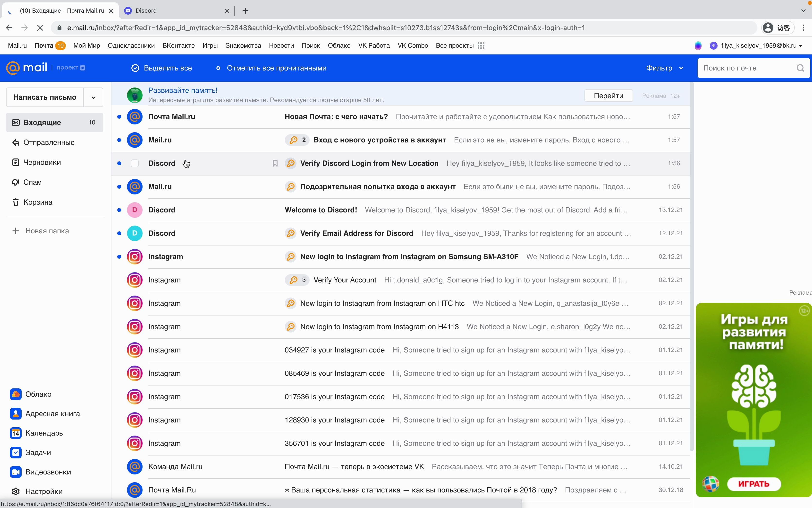812x508 pixels.
Task: Open the VK Combo link
Action: click(x=413, y=46)
